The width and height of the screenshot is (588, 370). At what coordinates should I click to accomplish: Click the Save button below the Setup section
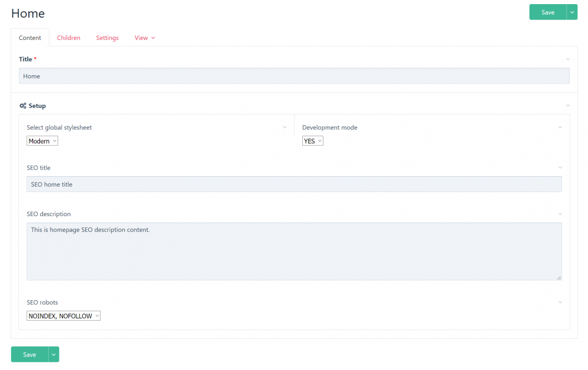pos(29,354)
